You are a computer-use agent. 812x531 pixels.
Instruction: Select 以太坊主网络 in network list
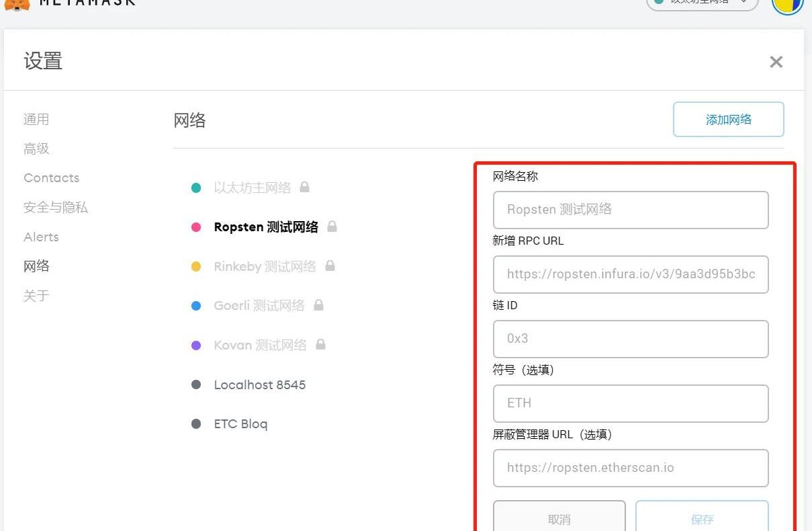coord(253,188)
